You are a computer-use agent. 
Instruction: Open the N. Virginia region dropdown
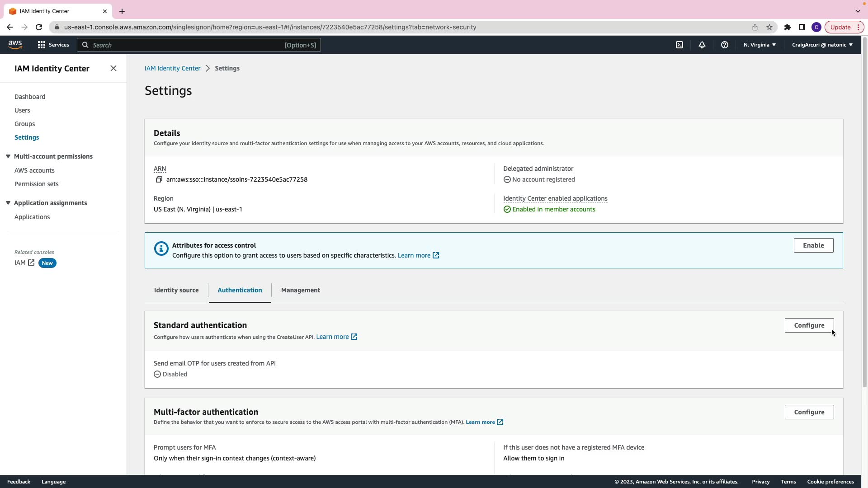pyautogui.click(x=759, y=45)
